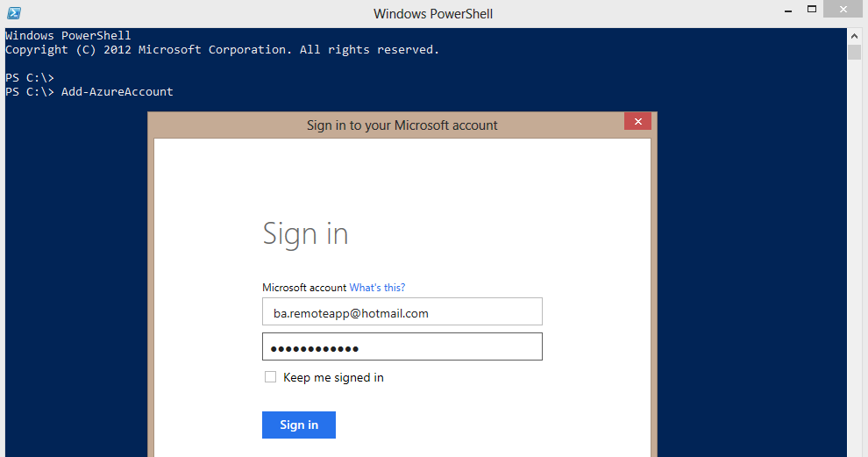Click the Copyright (C) 2012 Microsoft line
Image resolution: width=868 pixels, height=457 pixels.
point(222,50)
